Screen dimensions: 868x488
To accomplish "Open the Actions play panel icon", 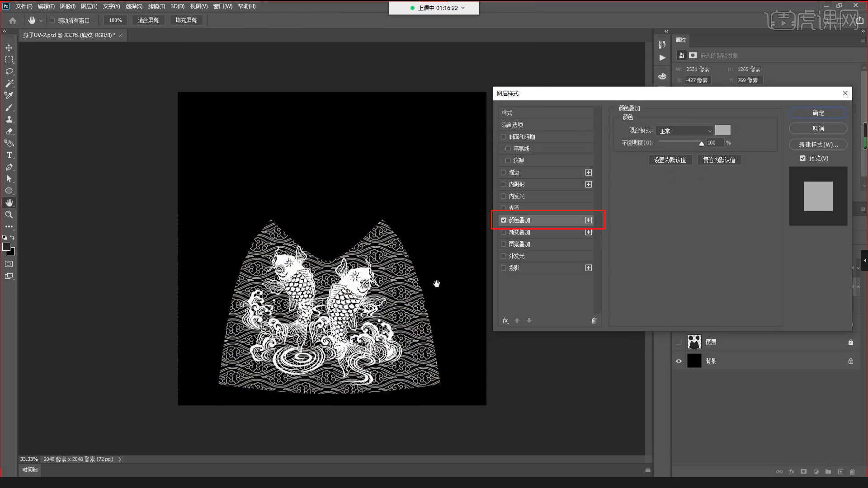I will click(662, 58).
